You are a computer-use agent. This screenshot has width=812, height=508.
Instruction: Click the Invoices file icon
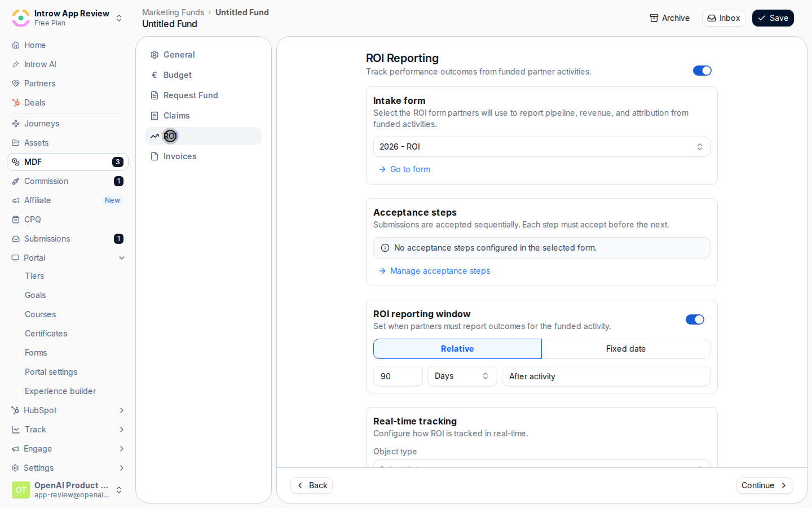coord(155,156)
